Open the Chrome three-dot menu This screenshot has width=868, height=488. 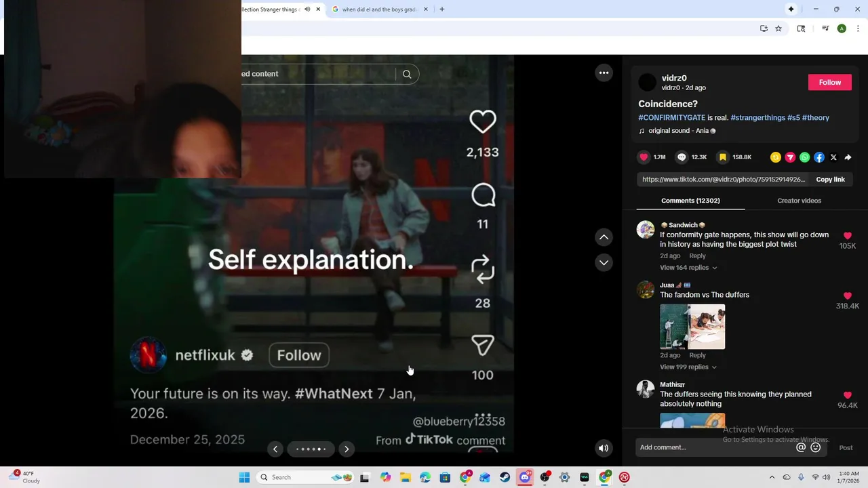[x=859, y=28]
